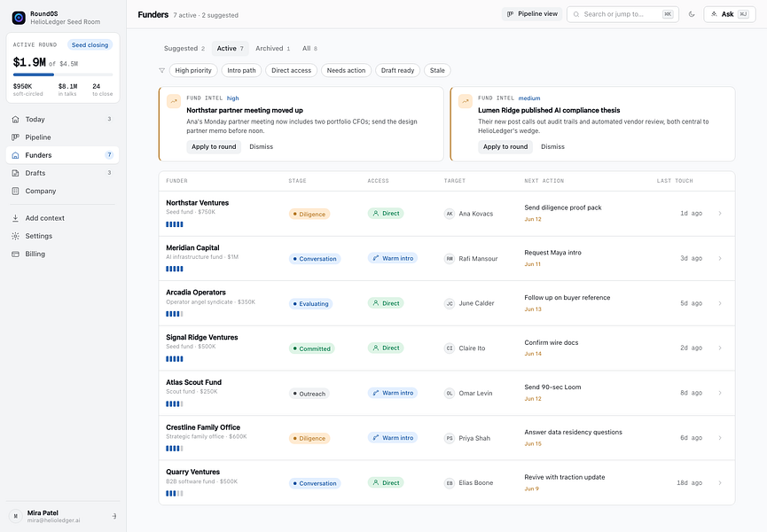Toggle the Needs action filter chip

tap(346, 70)
